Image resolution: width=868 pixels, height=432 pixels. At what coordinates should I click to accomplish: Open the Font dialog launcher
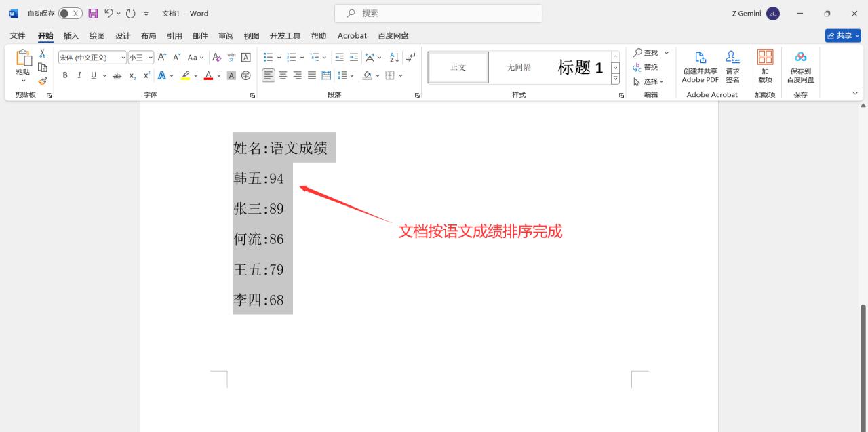[252, 95]
